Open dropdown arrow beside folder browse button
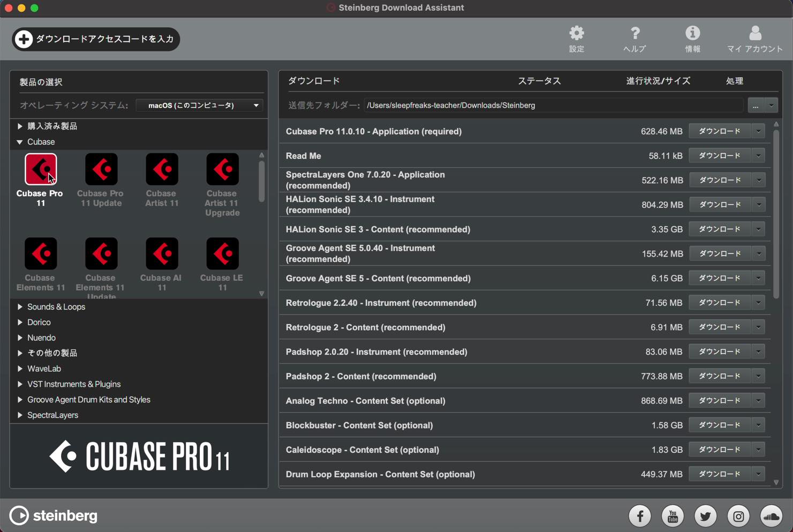 (771, 106)
